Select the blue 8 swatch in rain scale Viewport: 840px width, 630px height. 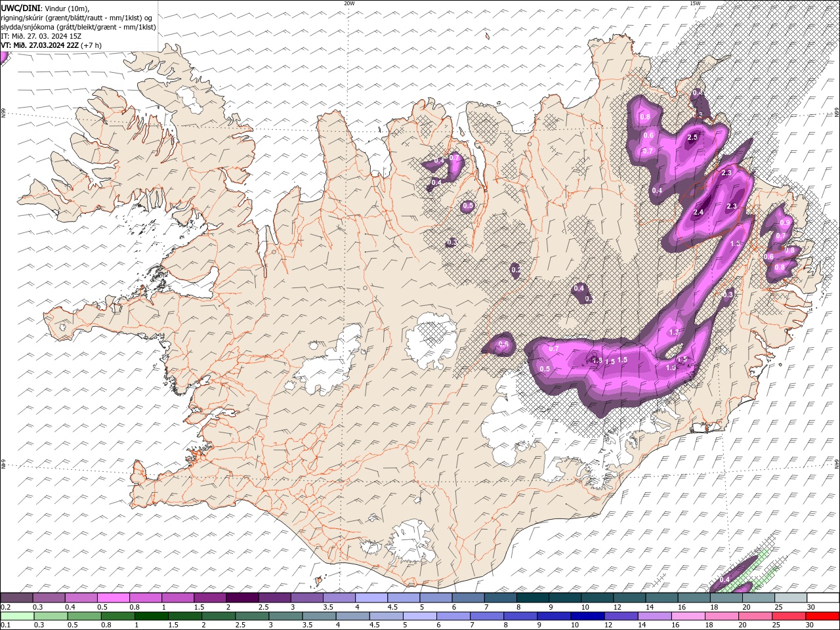(x=521, y=616)
